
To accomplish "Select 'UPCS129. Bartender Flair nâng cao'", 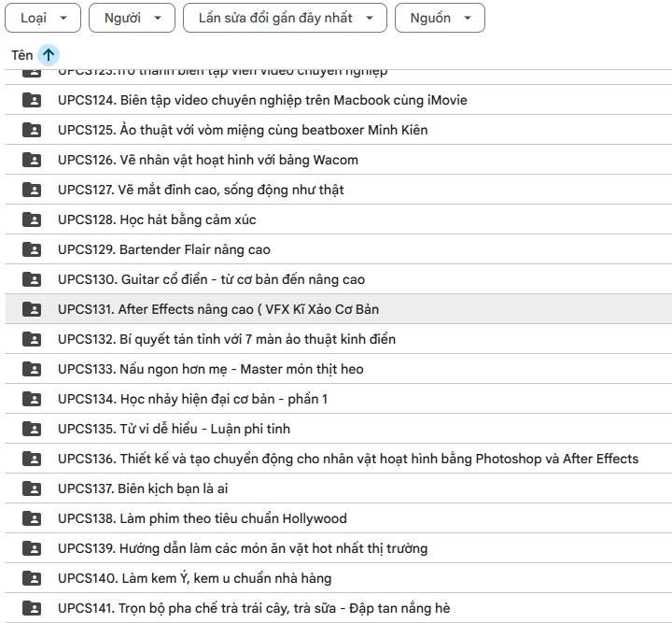I will [163, 249].
